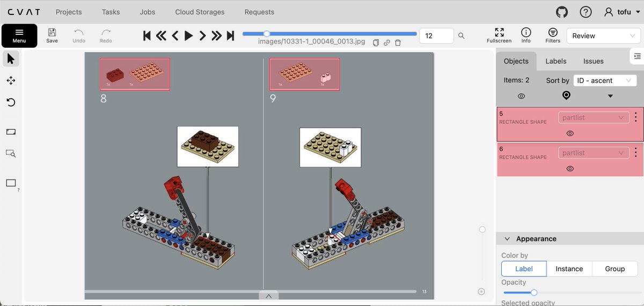644x306 pixels.
Task: Expand the bottom panel with up chevron
Action: pyautogui.click(x=269, y=296)
